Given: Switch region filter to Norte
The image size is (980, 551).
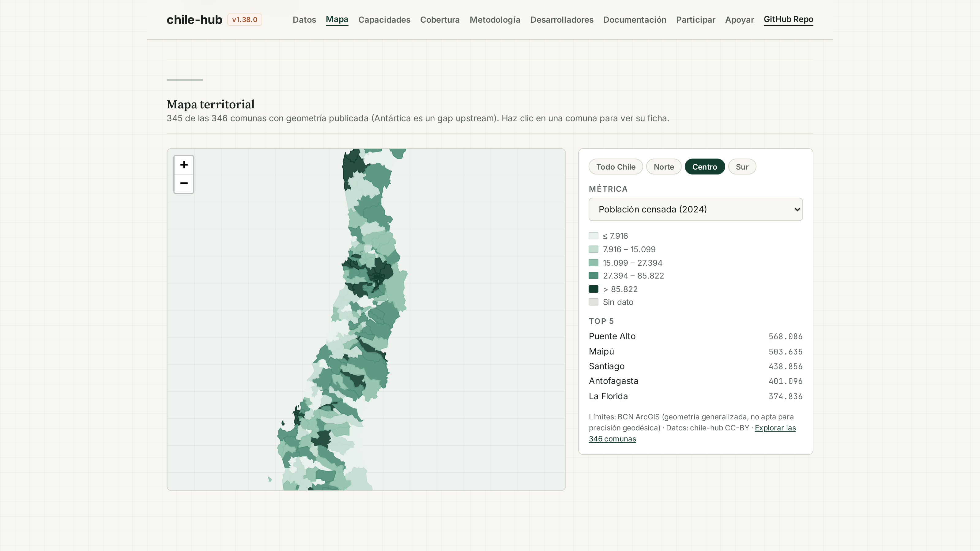Looking at the screenshot, I should [x=663, y=167].
